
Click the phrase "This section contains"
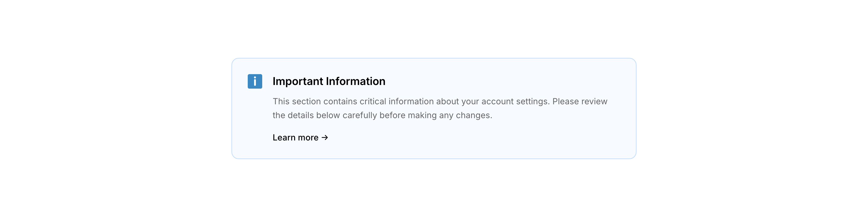[315, 102]
